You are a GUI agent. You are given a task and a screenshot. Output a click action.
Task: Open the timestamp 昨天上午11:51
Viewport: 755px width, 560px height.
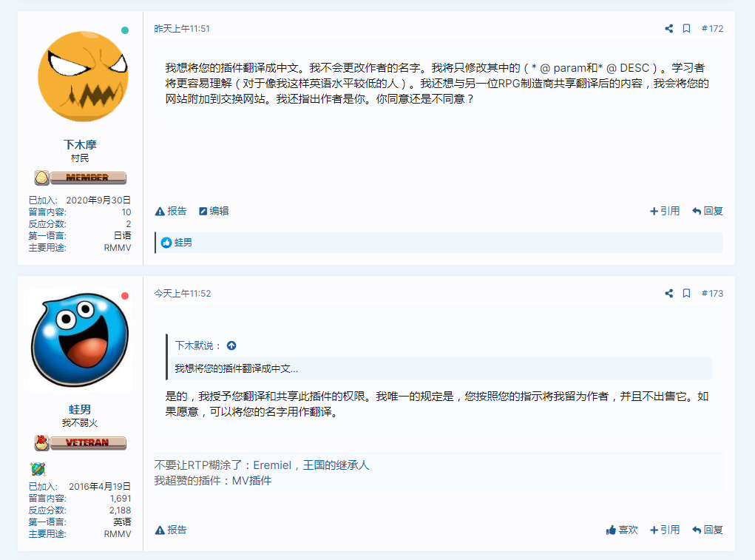pos(182,28)
